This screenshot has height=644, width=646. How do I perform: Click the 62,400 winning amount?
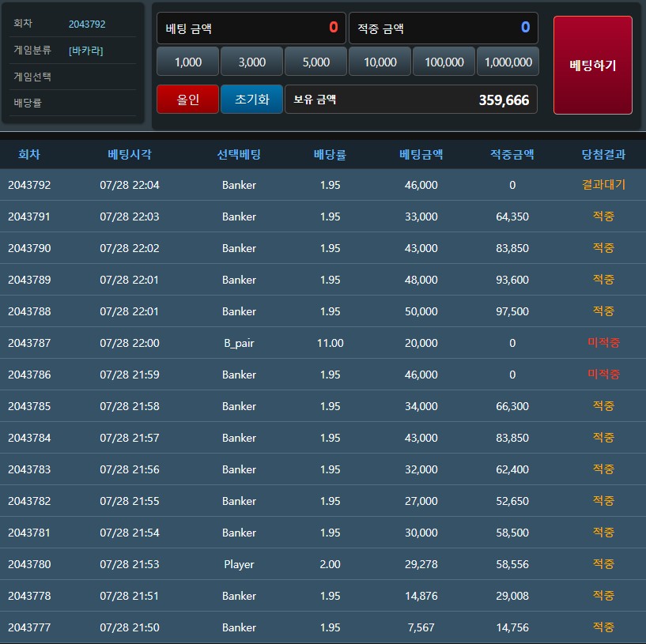click(x=512, y=469)
